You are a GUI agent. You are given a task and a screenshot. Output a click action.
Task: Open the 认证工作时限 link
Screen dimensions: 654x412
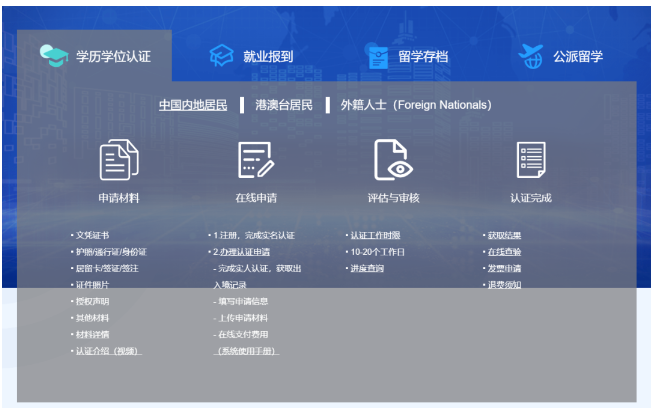[375, 235]
